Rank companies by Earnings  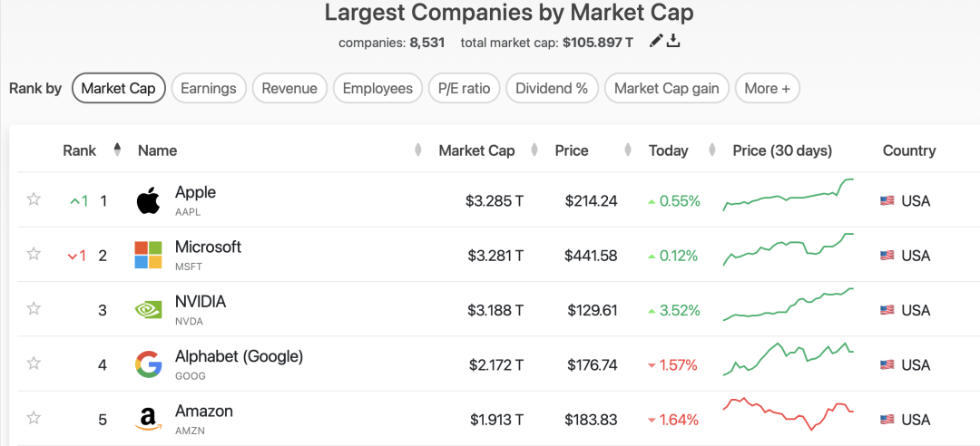[x=208, y=88]
